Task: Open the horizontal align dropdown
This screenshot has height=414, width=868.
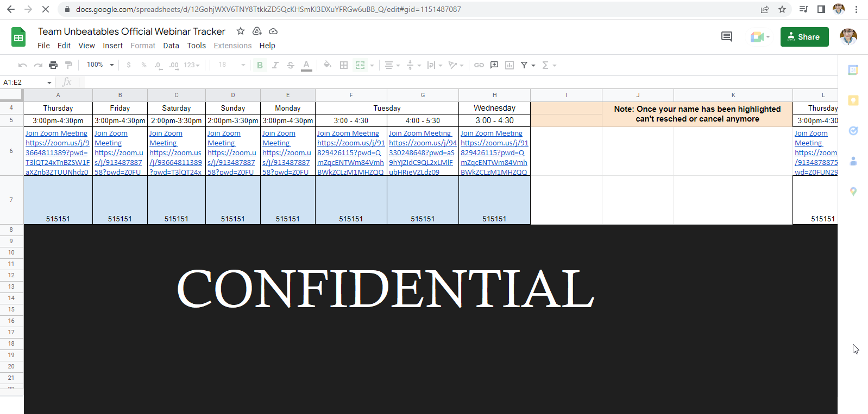Action: point(392,65)
